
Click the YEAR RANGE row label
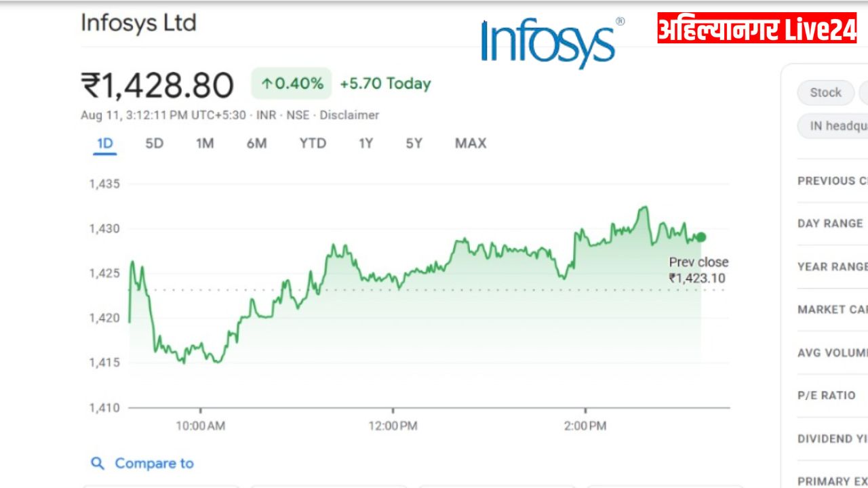click(x=833, y=266)
